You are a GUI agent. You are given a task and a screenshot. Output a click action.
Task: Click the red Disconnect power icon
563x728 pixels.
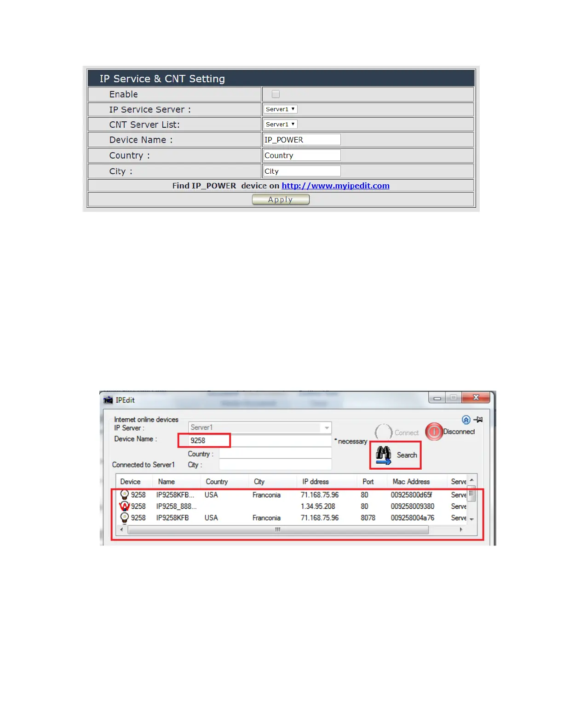pos(434,432)
